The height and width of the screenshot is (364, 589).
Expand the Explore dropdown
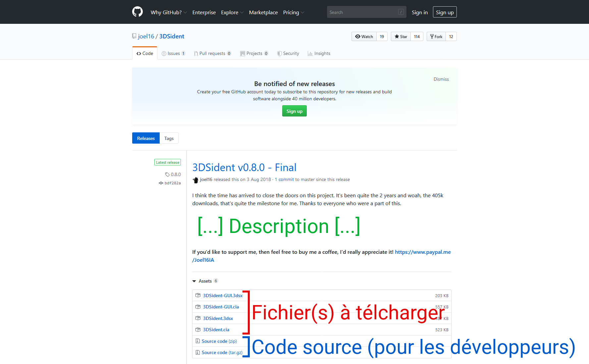tap(232, 12)
